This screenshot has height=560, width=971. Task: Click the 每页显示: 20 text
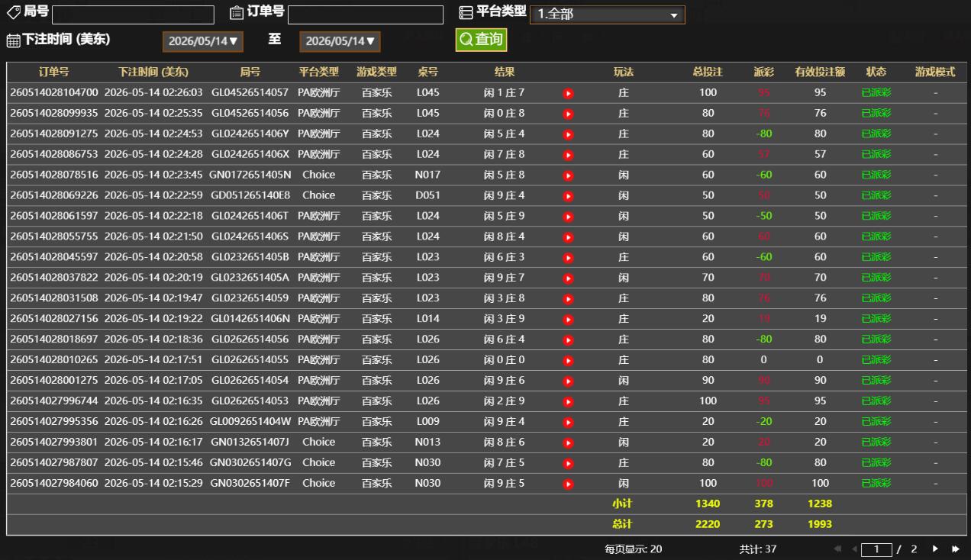tap(634, 549)
